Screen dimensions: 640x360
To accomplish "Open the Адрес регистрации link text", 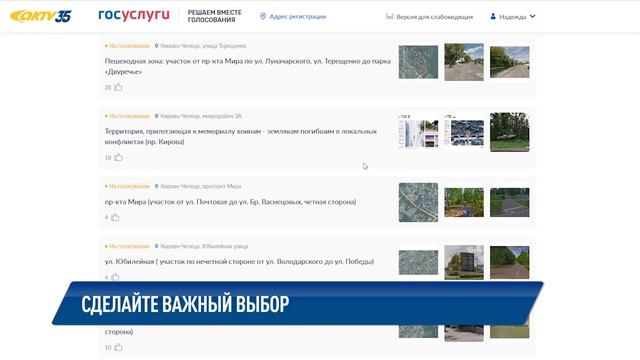I will (298, 17).
